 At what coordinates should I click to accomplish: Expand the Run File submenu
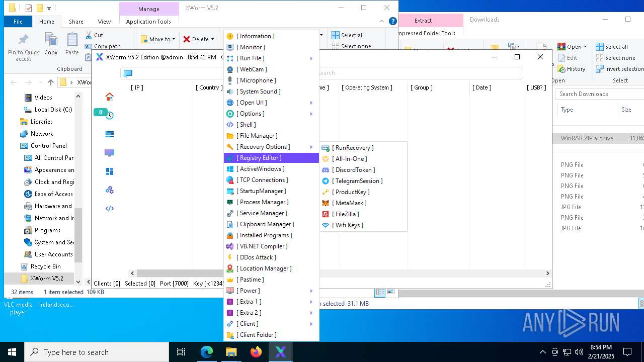(x=271, y=58)
